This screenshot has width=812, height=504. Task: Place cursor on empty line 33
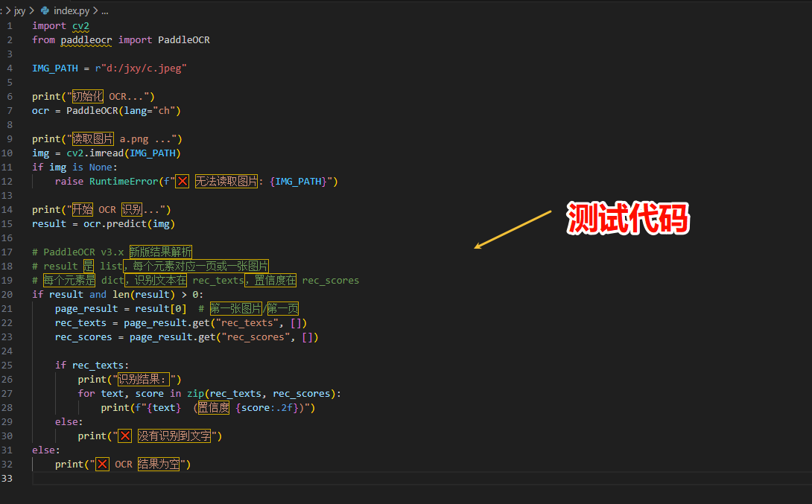223,478
